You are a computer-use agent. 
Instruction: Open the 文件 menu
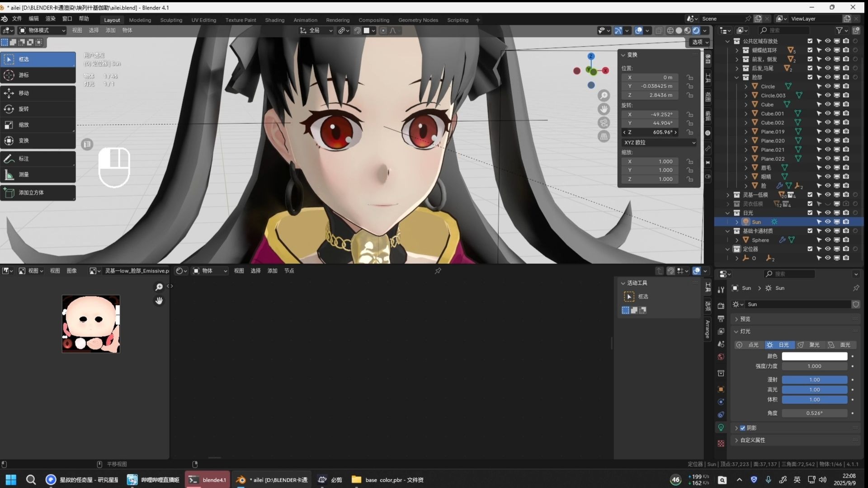[x=17, y=19]
